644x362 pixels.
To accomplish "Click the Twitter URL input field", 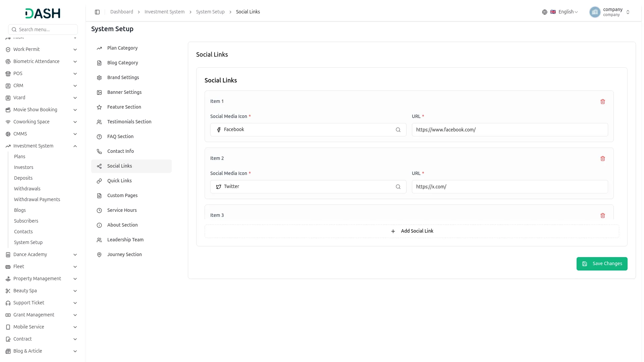I will [x=510, y=187].
